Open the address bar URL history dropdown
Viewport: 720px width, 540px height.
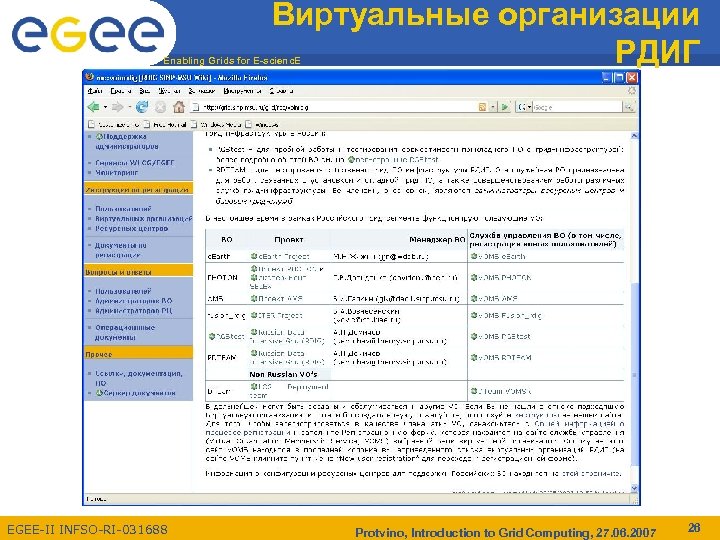492,107
